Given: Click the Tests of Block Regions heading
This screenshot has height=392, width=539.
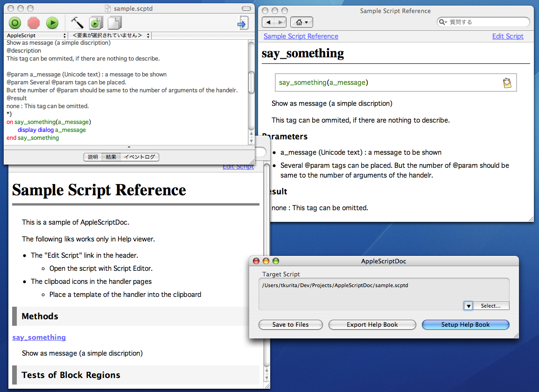Looking at the screenshot, I should pos(71,375).
